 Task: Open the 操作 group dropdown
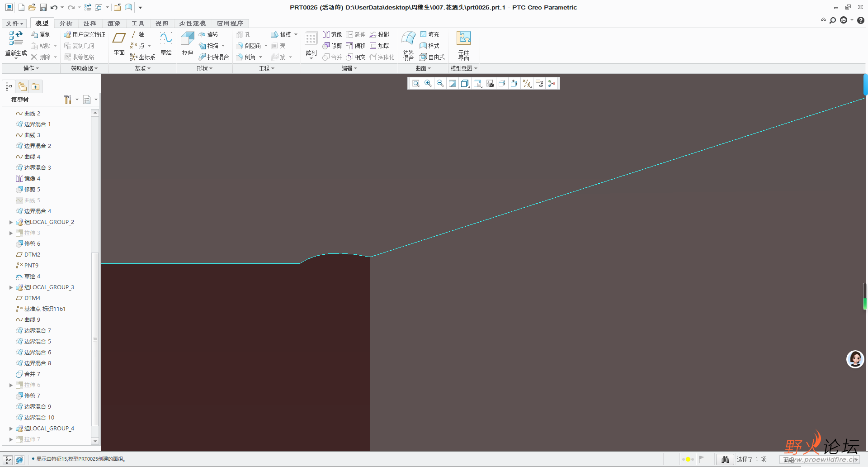[x=31, y=68]
